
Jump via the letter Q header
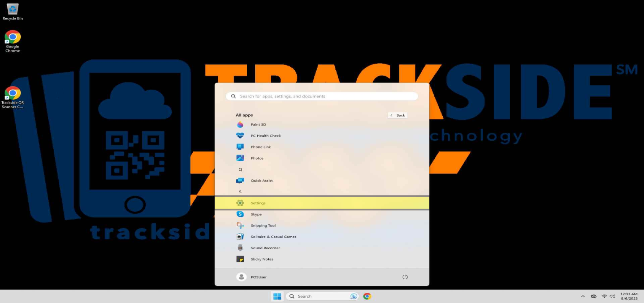coord(240,170)
